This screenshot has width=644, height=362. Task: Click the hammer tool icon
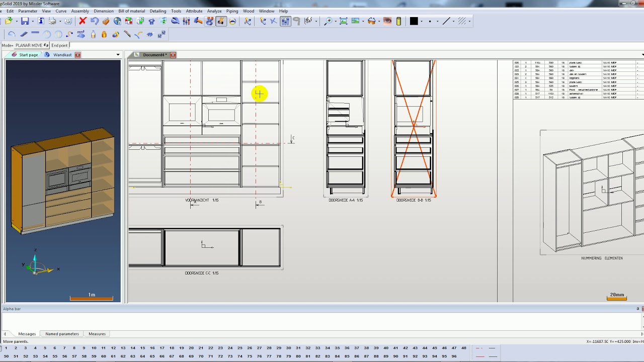coord(198,21)
